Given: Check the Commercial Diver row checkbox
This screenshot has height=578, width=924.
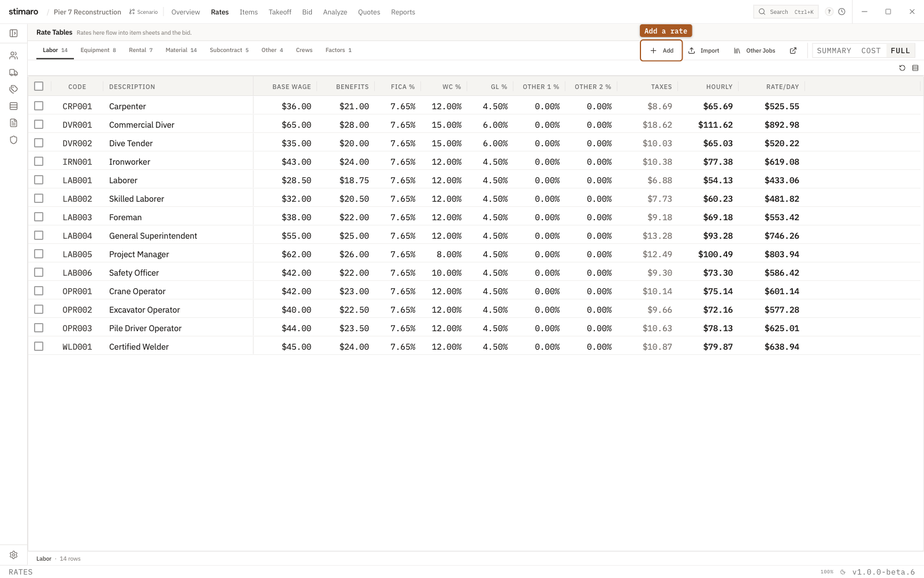Looking at the screenshot, I should click(x=39, y=124).
